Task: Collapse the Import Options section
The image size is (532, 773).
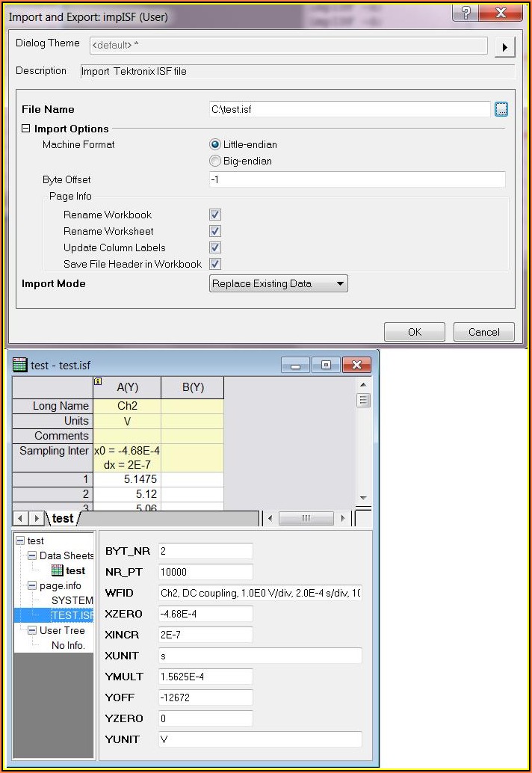Action: click(26, 129)
